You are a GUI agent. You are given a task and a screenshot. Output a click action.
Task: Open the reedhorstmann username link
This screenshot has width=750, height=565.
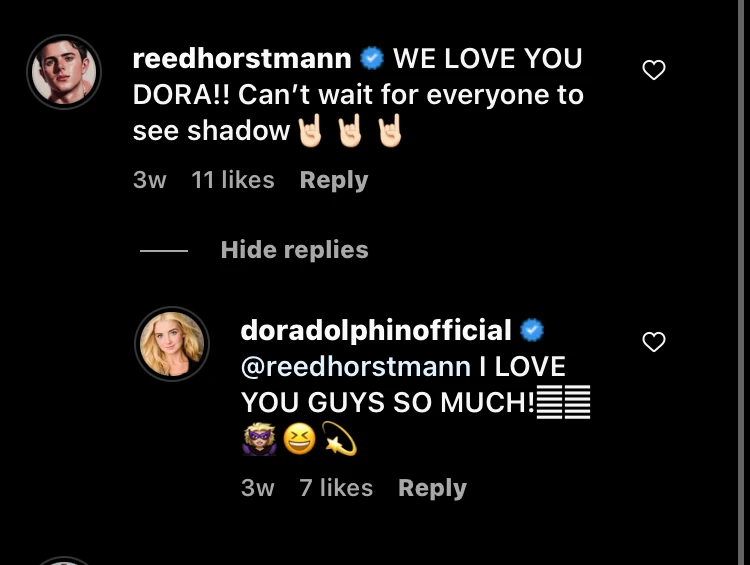click(x=242, y=59)
